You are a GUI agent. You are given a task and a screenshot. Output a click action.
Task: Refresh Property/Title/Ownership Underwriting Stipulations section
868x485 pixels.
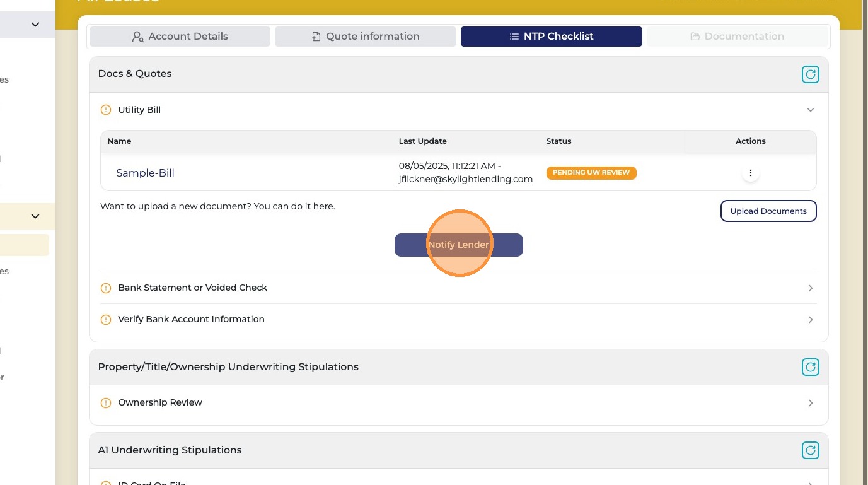tap(810, 367)
